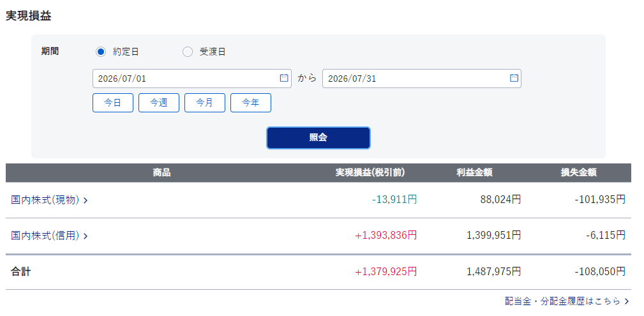The image size is (644, 316).
Task: Set period with 今年 button
Action: [x=251, y=103]
